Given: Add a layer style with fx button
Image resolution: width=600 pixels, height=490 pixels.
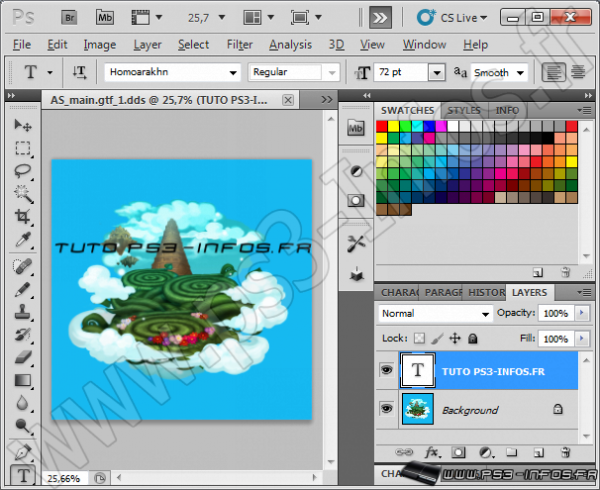Looking at the screenshot, I should 433,453.
